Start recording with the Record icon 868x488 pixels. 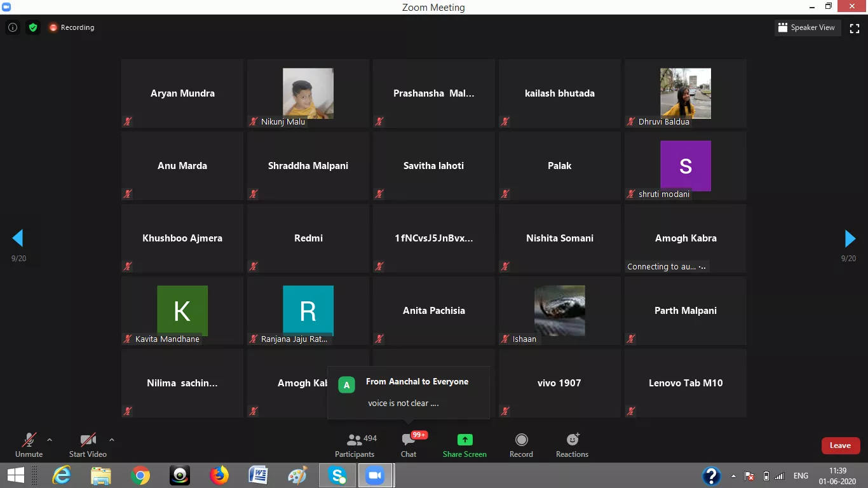pos(521,445)
